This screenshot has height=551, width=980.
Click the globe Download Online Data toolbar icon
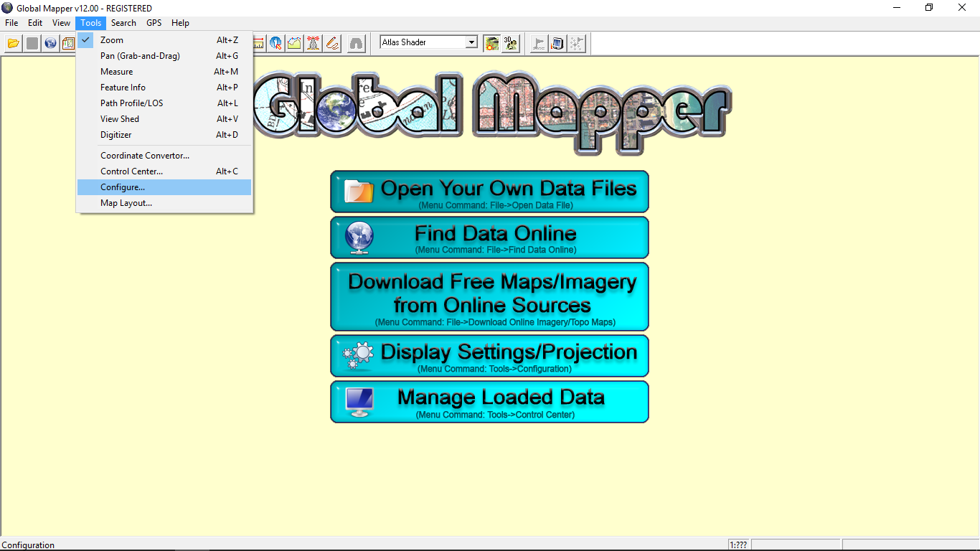[50, 43]
